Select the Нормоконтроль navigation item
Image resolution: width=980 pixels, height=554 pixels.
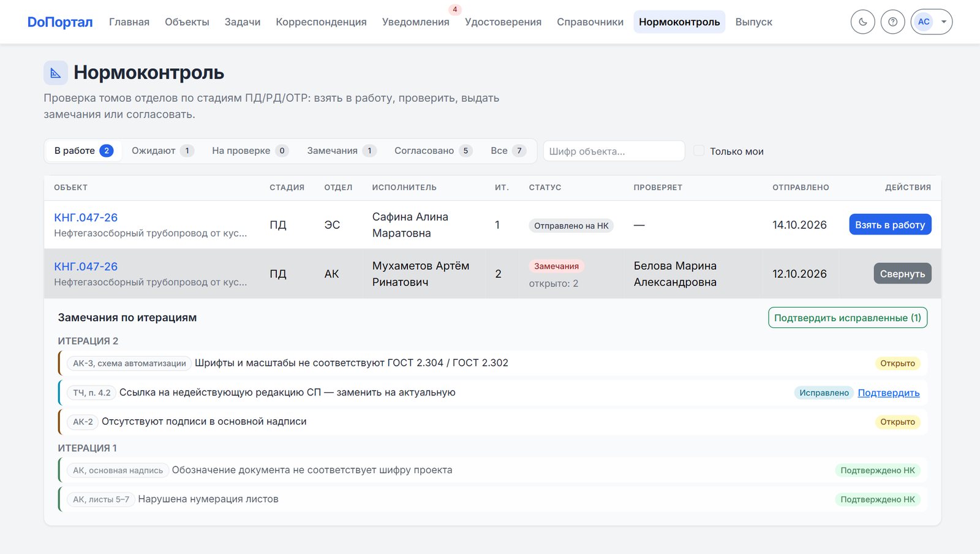click(x=679, y=22)
